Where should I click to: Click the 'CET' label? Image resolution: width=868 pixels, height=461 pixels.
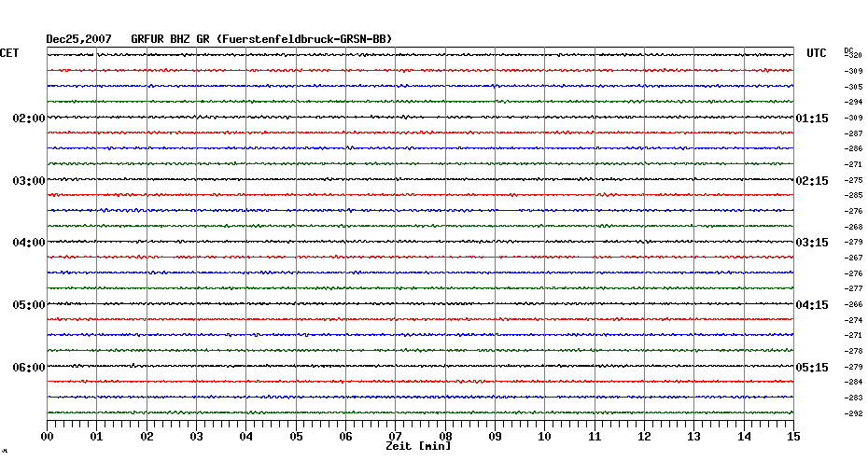(x=9, y=53)
